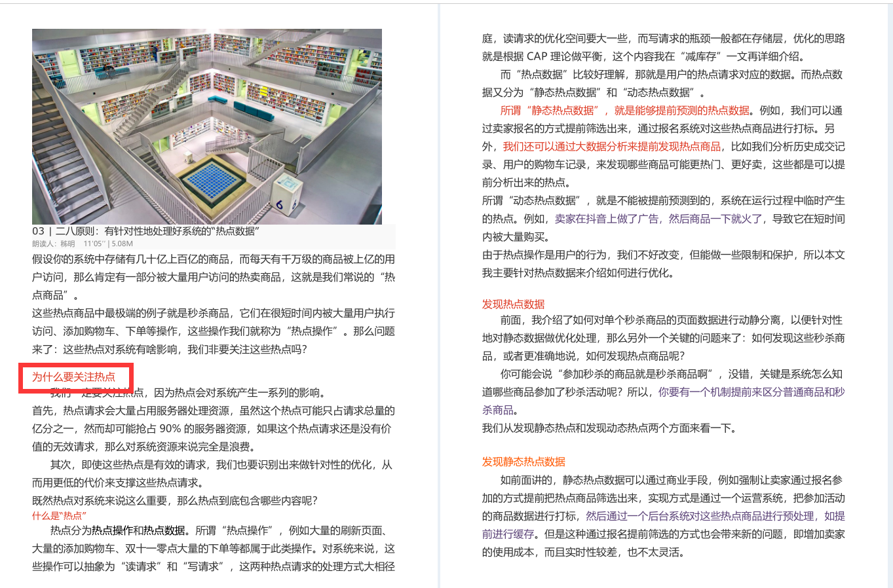Click the purple phrase "卖家在抖音上做了广告，然后商品一下就火了"
893x588 pixels.
[x=658, y=219]
